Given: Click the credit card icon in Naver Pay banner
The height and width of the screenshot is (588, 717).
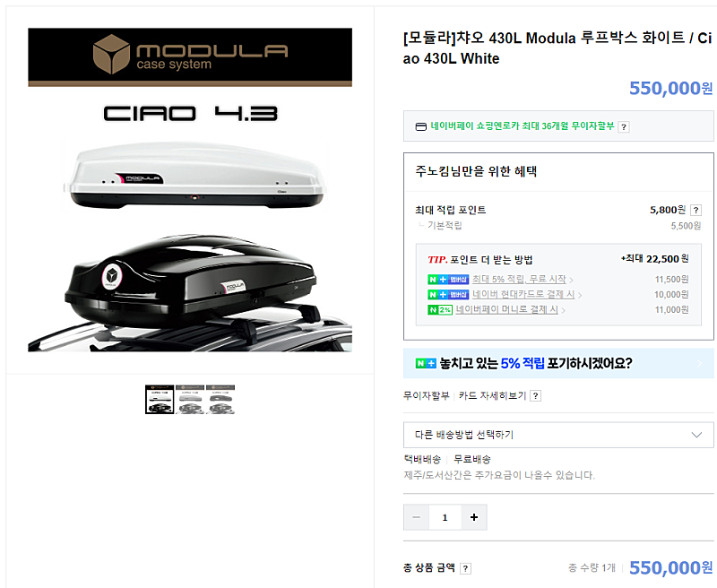Looking at the screenshot, I should click(420, 126).
